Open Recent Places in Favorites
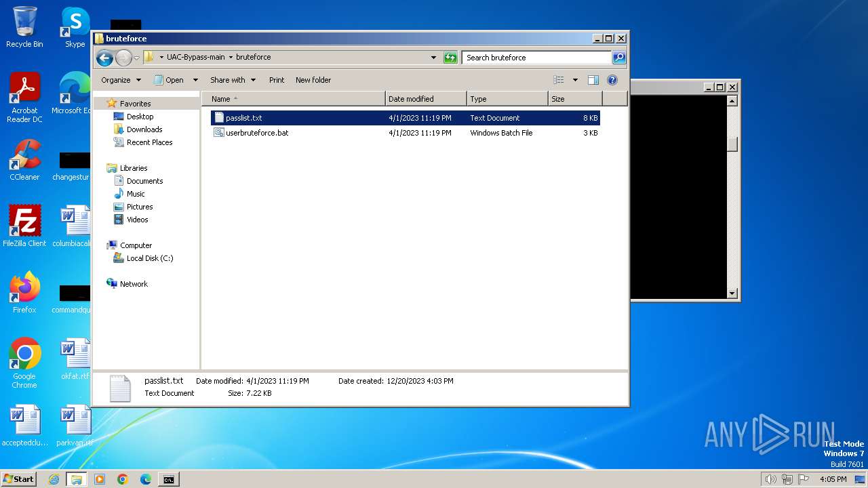The image size is (868, 488). click(x=149, y=142)
